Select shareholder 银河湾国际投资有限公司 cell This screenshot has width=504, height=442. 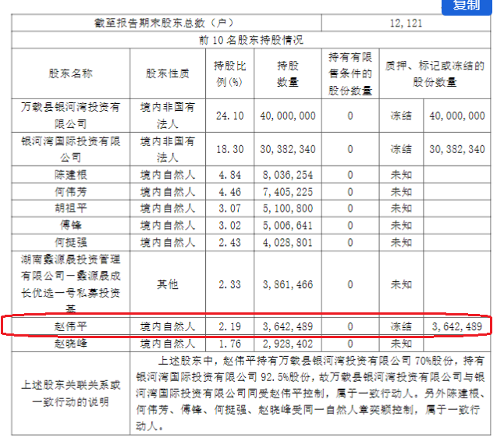point(70,148)
